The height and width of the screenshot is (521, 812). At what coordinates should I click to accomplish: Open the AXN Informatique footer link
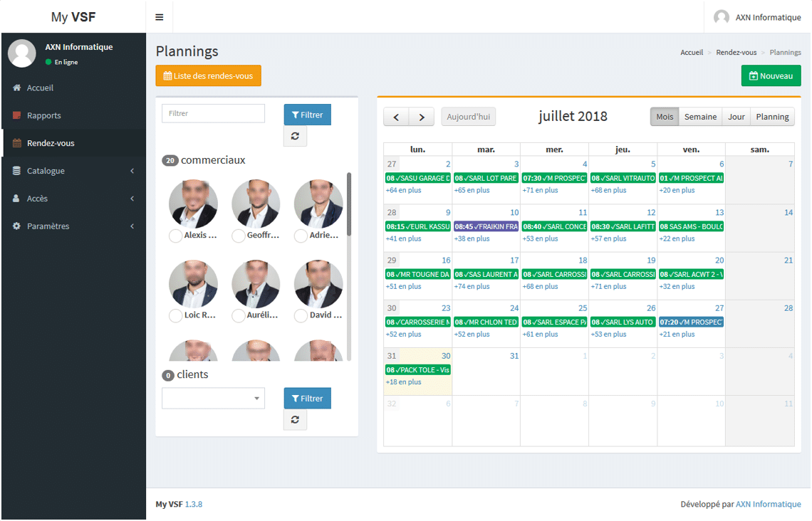769,504
